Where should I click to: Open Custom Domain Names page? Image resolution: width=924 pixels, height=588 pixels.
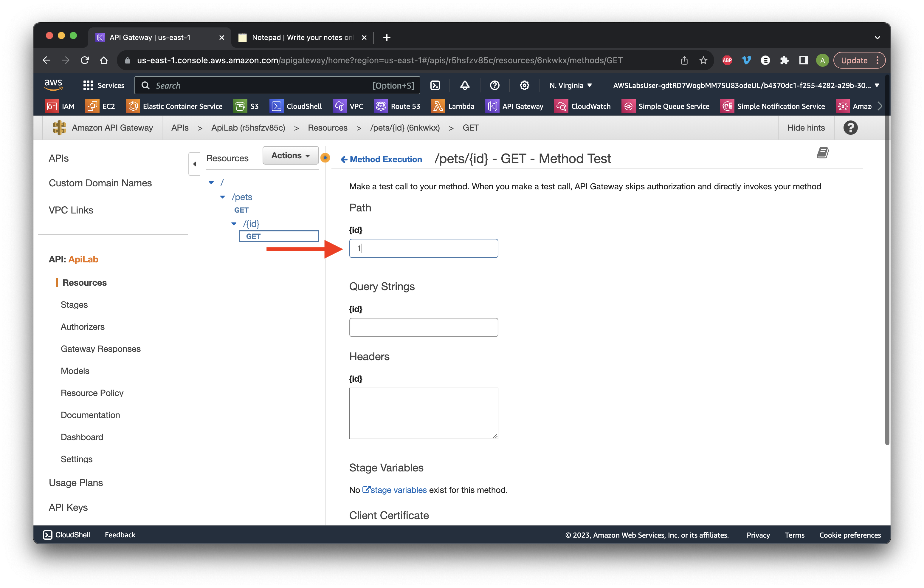100,183
